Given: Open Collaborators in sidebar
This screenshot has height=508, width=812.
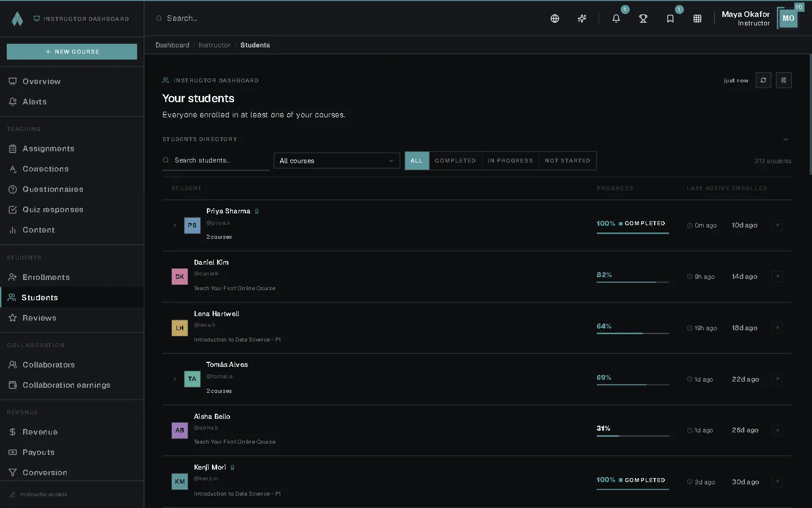Looking at the screenshot, I should tap(72, 365).
